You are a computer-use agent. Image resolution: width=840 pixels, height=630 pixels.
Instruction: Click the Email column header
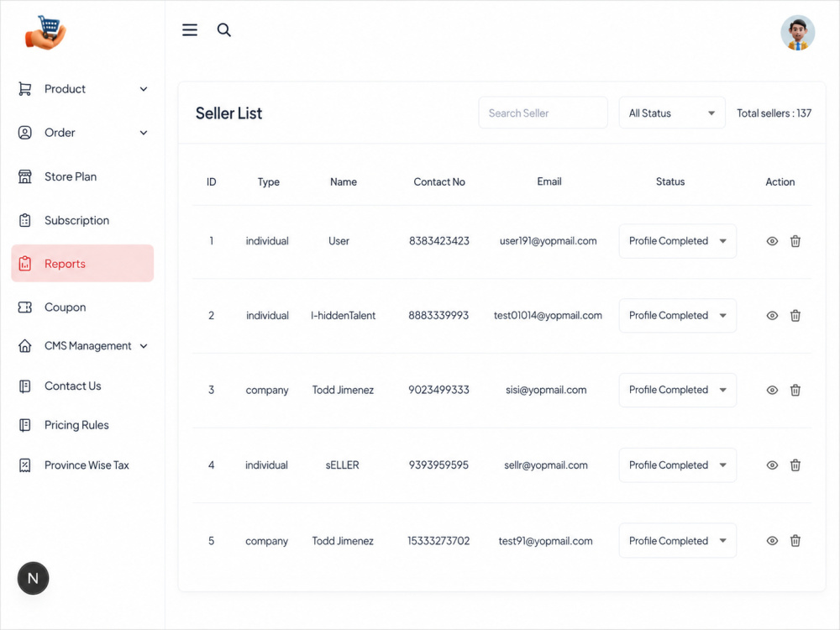[x=549, y=181]
